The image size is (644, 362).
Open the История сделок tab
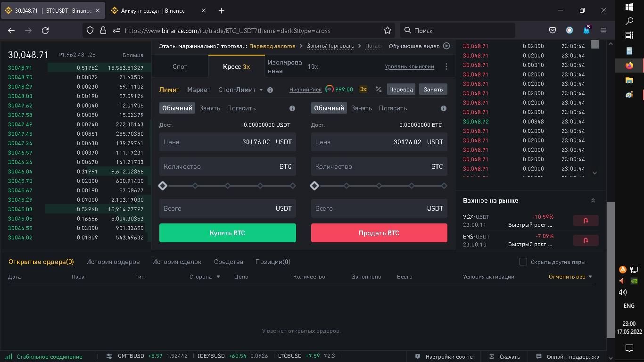177,262
